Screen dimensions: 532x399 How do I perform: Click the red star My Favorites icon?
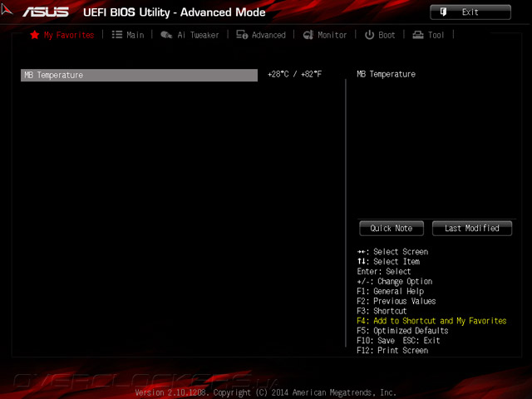pos(35,35)
